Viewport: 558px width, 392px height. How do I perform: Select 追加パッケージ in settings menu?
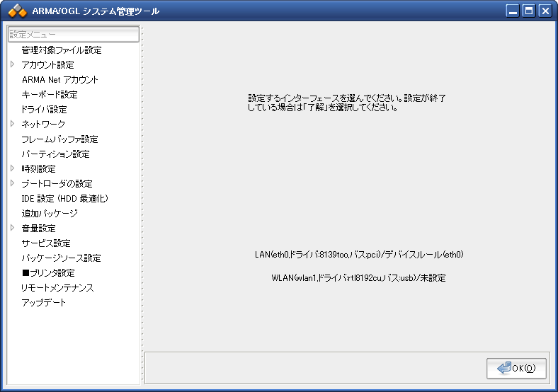pos(49,214)
